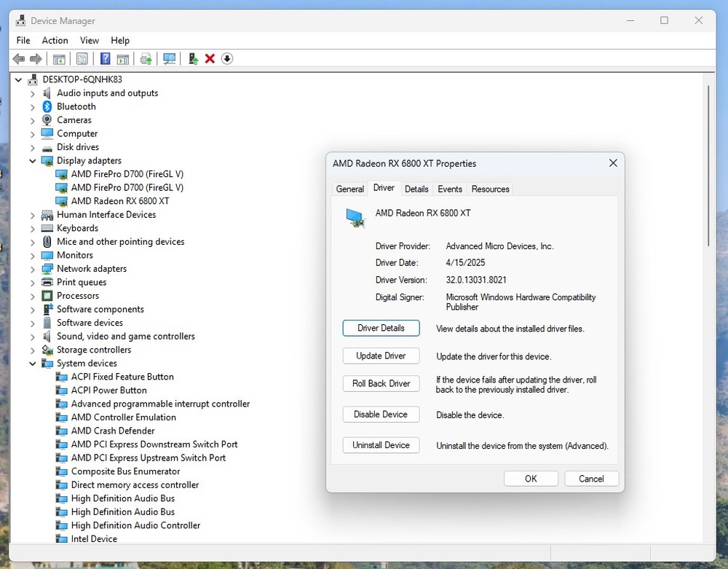Select AMD Crash Defender device
This screenshot has width=728, height=569.
click(113, 431)
